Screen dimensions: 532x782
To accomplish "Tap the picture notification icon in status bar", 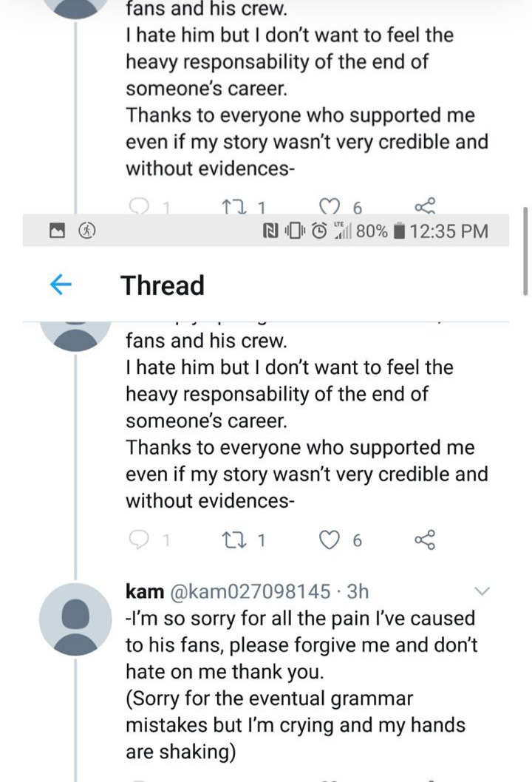I will (x=58, y=231).
